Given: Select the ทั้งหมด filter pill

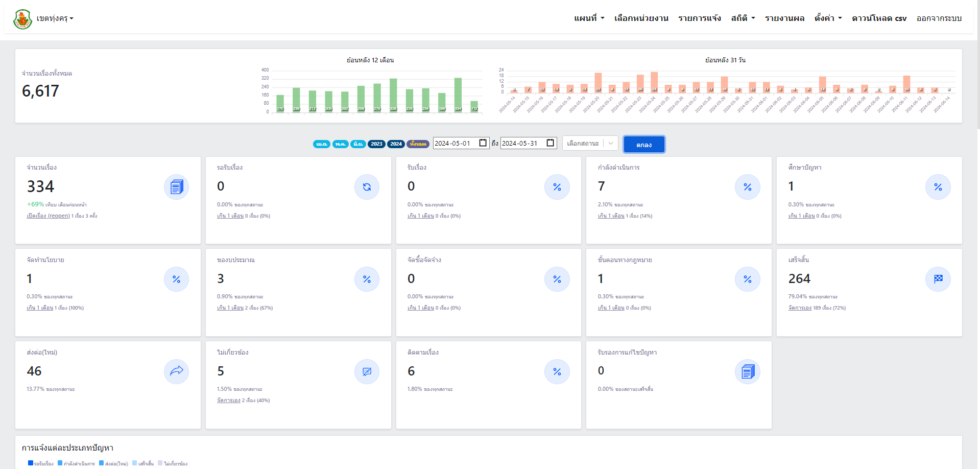Looking at the screenshot, I should tap(418, 144).
